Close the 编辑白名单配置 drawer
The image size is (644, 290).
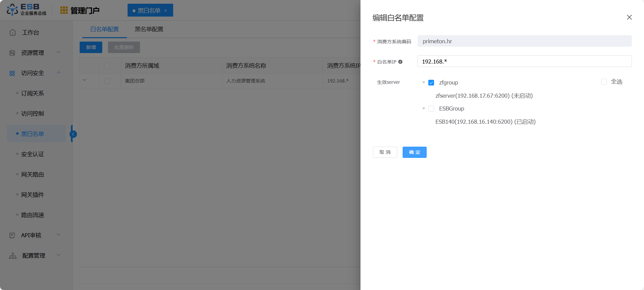point(629,17)
